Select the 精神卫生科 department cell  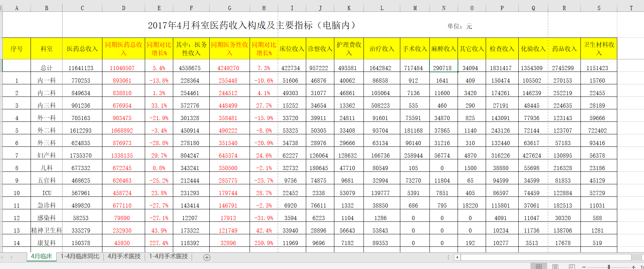(47, 228)
